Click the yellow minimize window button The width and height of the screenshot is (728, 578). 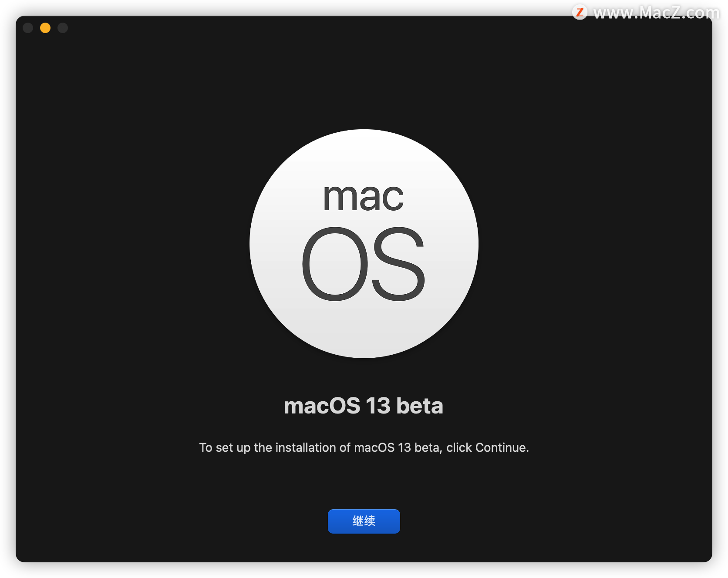[45, 28]
